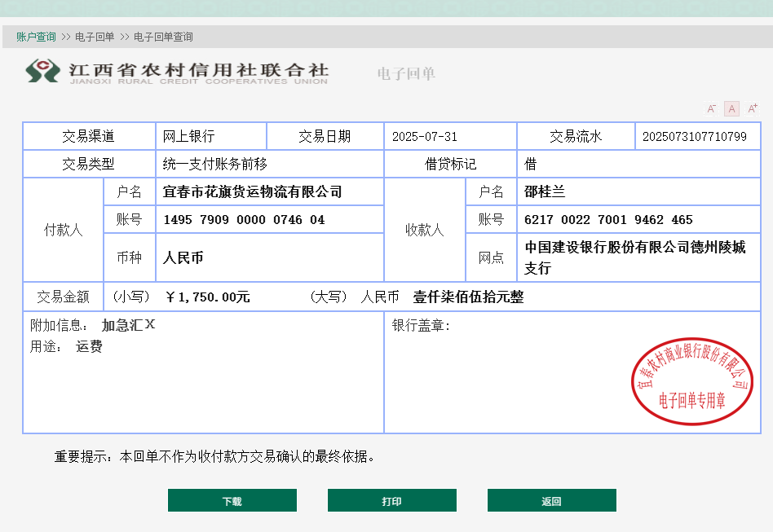Select transaction serial 2025073107710799
This screenshot has height=532, width=773.
click(x=695, y=136)
